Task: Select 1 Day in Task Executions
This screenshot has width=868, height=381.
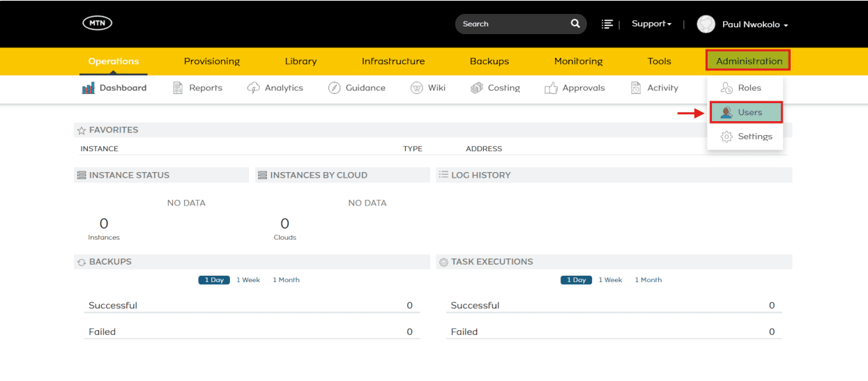Action: [577, 280]
